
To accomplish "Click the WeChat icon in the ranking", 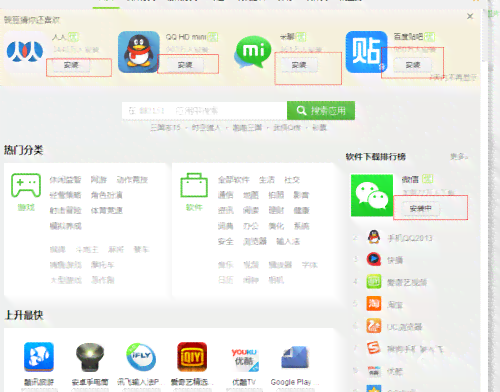I will click(x=372, y=195).
